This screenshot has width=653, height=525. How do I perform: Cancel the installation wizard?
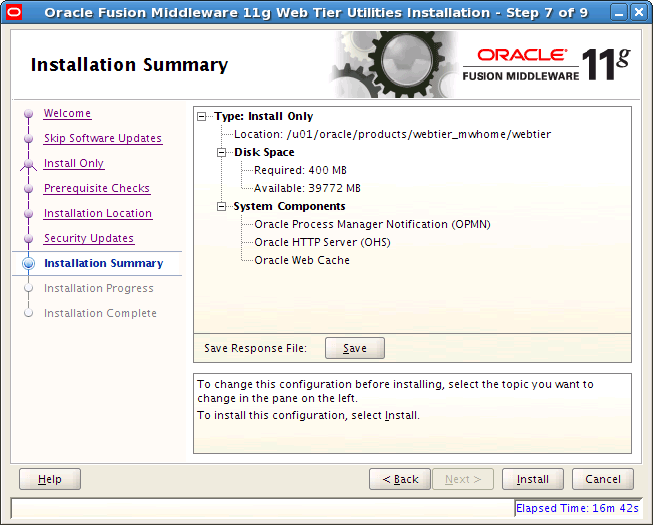tap(603, 479)
